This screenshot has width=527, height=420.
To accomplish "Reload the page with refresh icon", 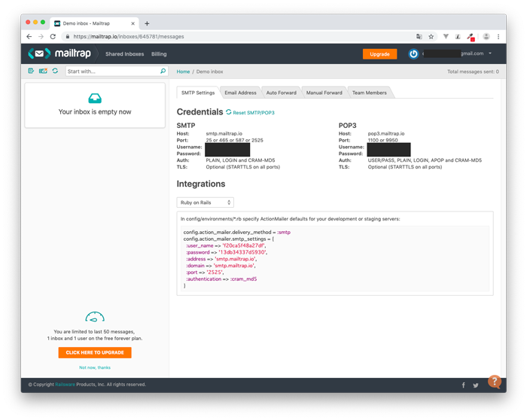I will click(x=53, y=37).
